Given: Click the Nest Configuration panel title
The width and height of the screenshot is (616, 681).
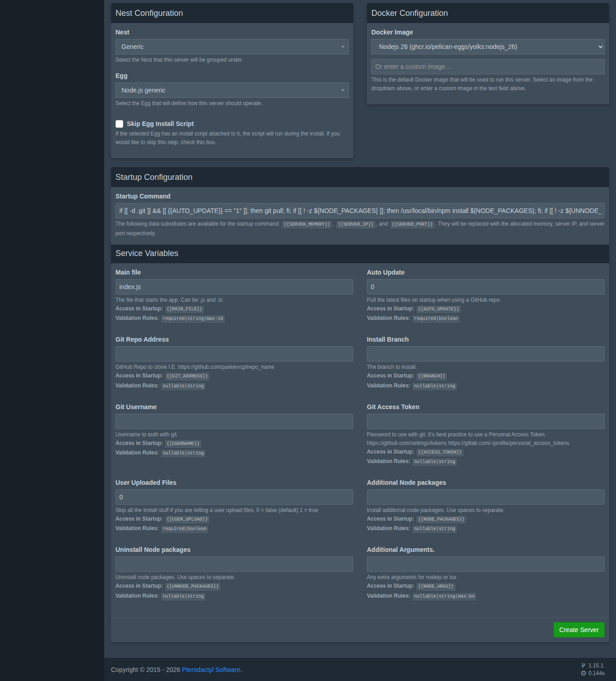Looking at the screenshot, I should (149, 13).
